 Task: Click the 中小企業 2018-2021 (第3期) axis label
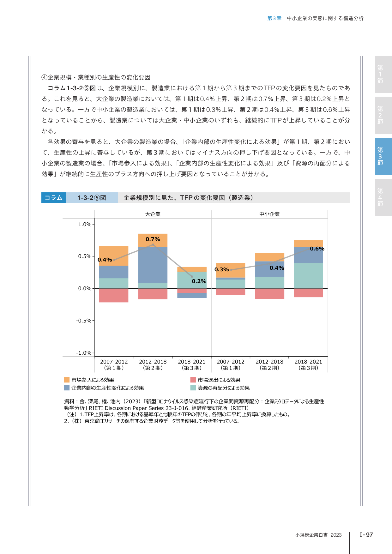(308, 364)
